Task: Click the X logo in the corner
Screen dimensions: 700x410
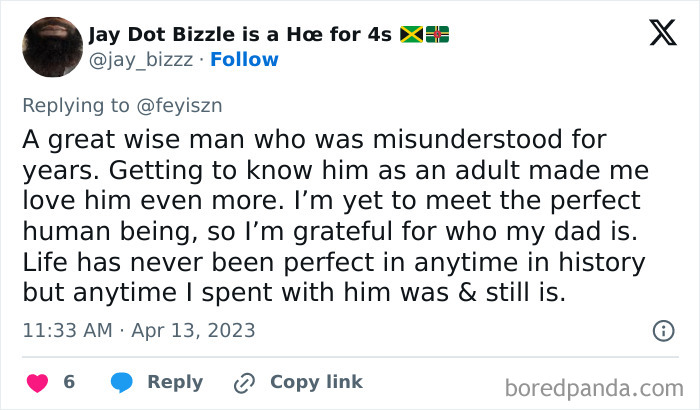Action: (662, 34)
